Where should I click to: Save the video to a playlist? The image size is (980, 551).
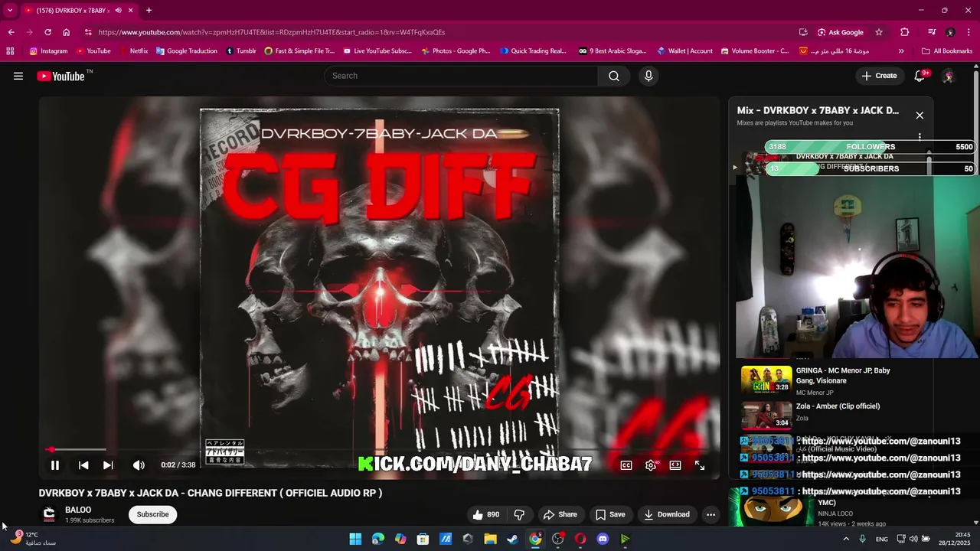pos(610,514)
